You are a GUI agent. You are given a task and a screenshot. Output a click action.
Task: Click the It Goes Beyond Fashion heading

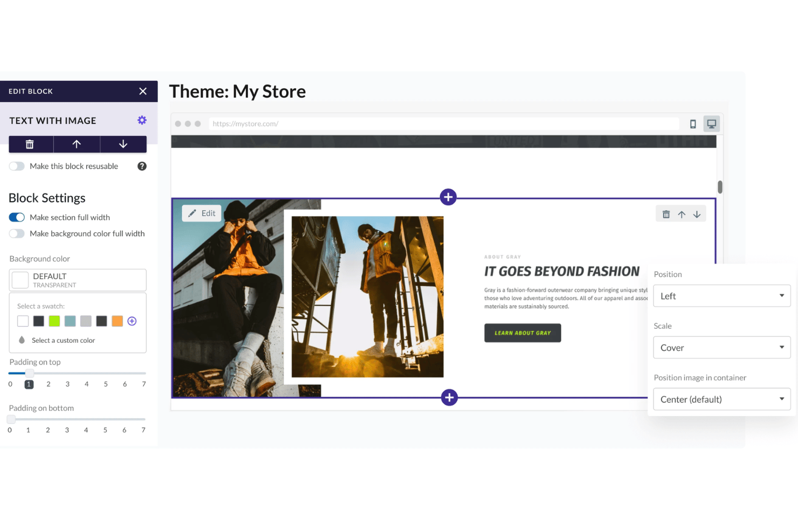click(562, 272)
